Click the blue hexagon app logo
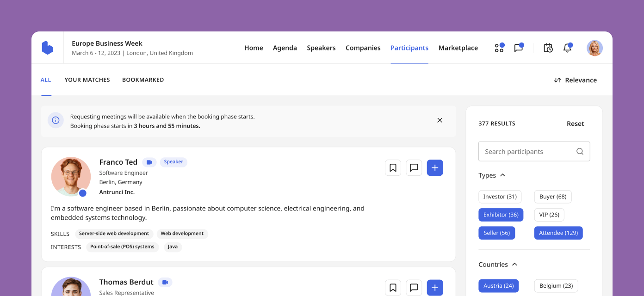The height and width of the screenshot is (296, 644). [48, 48]
